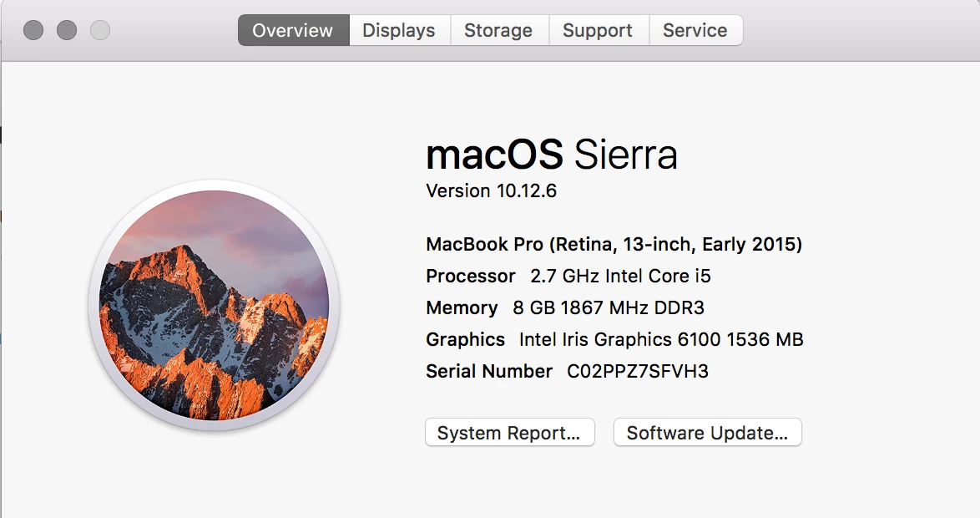This screenshot has height=518, width=980.
Task: Minimize the About This Mac window
Action: (x=67, y=30)
